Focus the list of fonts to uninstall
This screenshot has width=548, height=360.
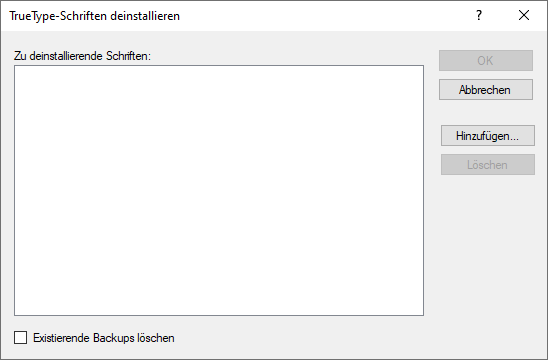(219, 190)
